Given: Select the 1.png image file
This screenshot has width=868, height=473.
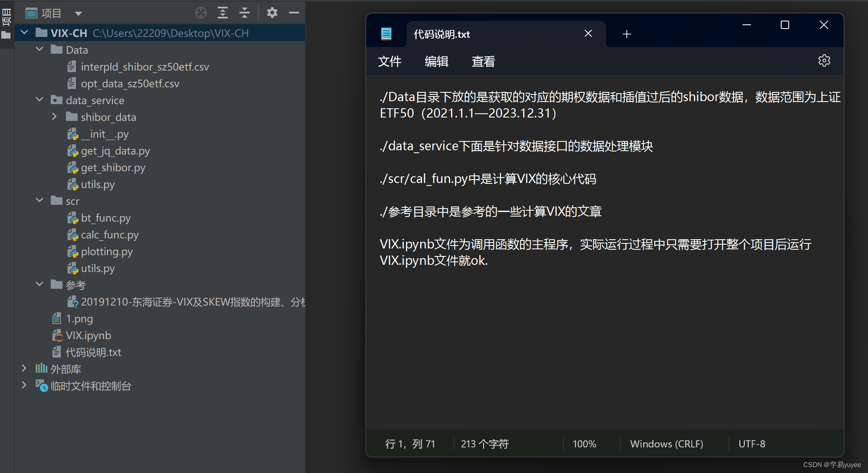Looking at the screenshot, I should coord(79,319).
